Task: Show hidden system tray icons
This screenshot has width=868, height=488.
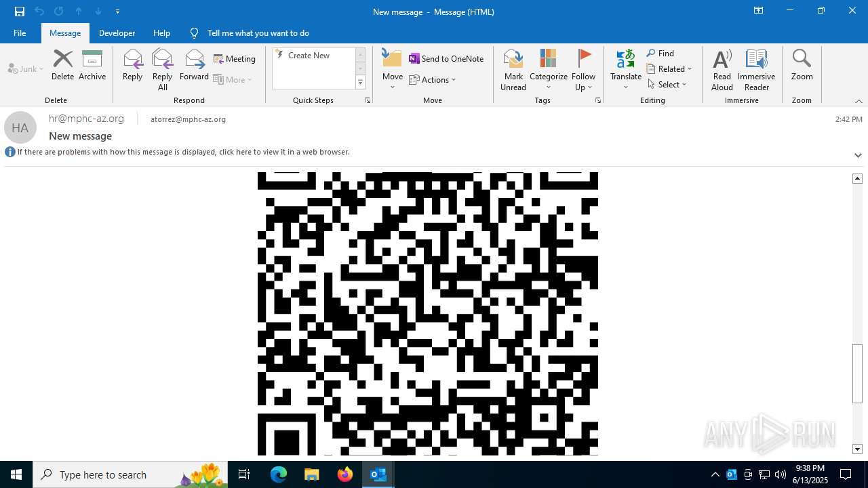Action: [715, 474]
